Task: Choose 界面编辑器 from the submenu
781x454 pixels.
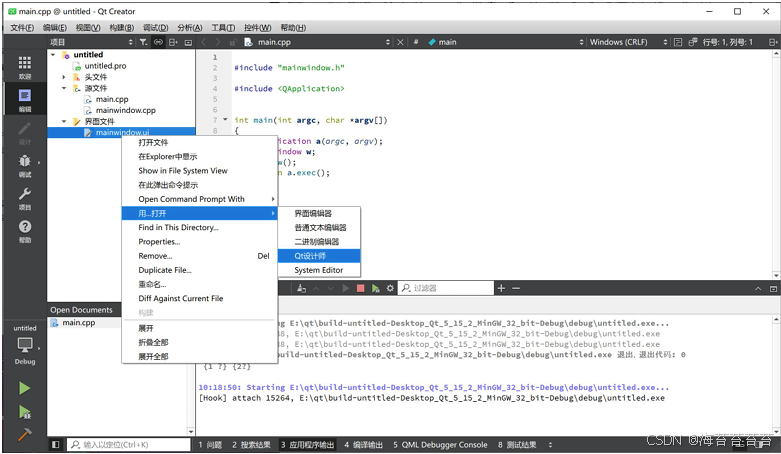Action: coord(319,213)
